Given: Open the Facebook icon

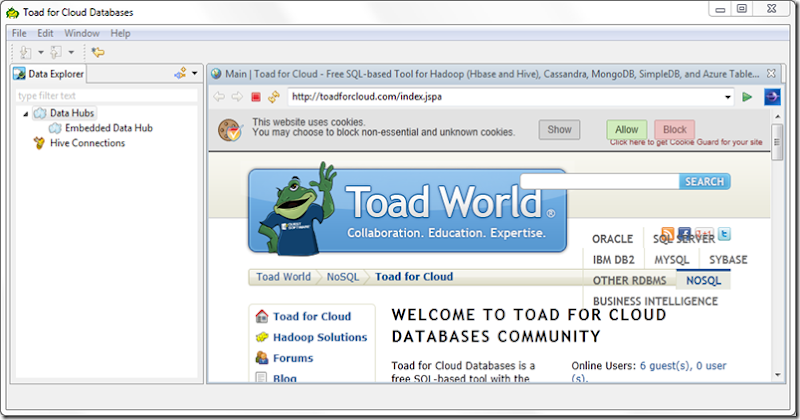Looking at the screenshot, I should 685,234.
